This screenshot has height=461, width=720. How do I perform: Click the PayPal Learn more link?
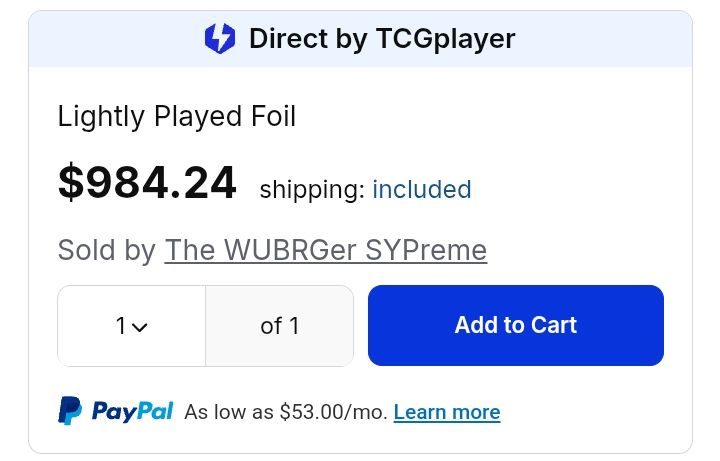tap(447, 412)
